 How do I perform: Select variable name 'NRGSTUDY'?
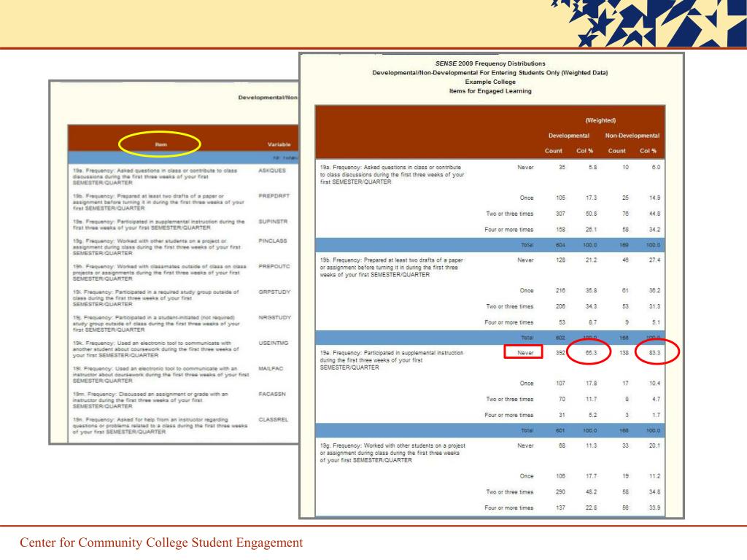point(274,318)
